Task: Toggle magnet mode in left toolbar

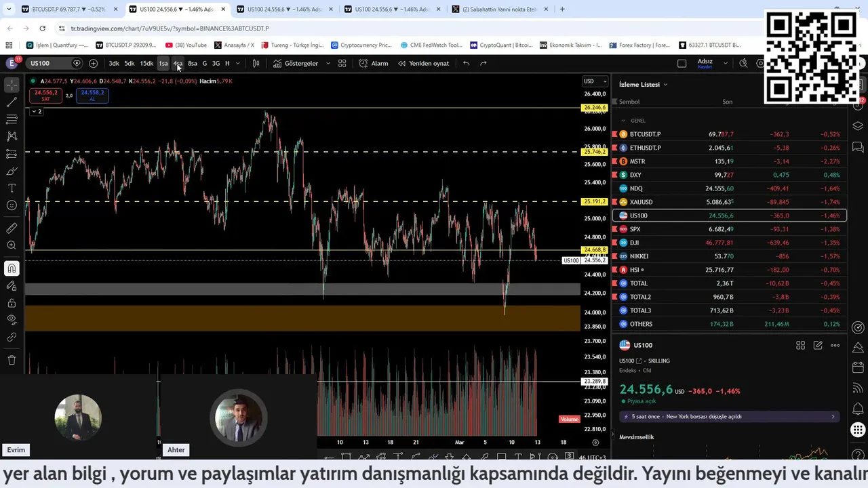Action: [x=12, y=268]
